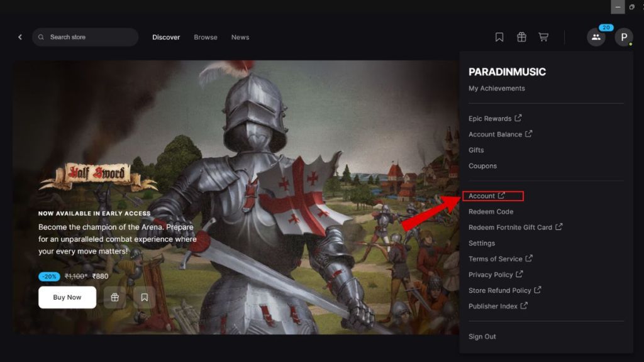644x362 pixels.
Task: Open Settings from the account menu
Action: [x=481, y=243]
